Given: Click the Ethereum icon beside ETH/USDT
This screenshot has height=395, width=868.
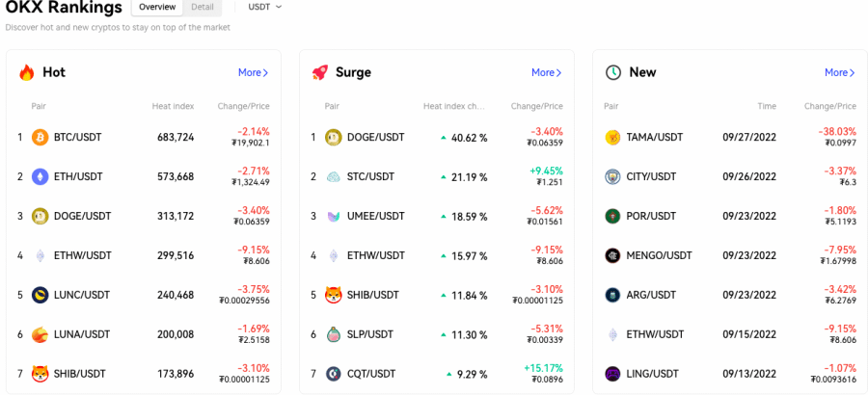Looking at the screenshot, I should tap(40, 176).
